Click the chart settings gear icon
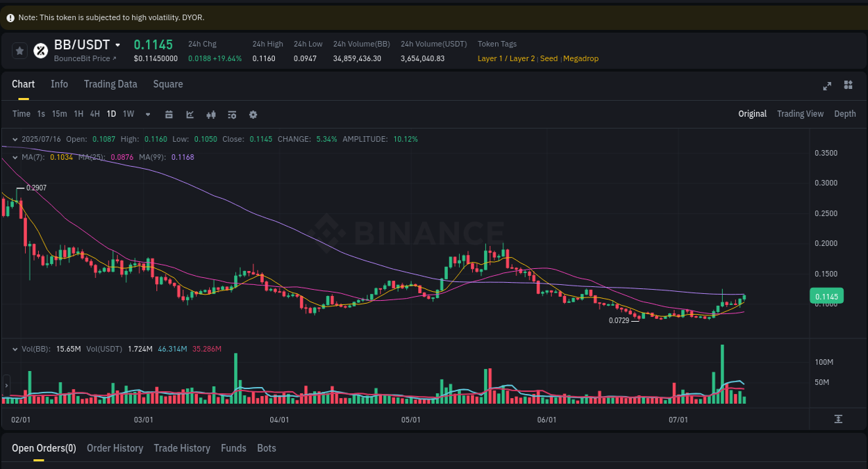Screen dimensions: 868x469 tap(253, 114)
